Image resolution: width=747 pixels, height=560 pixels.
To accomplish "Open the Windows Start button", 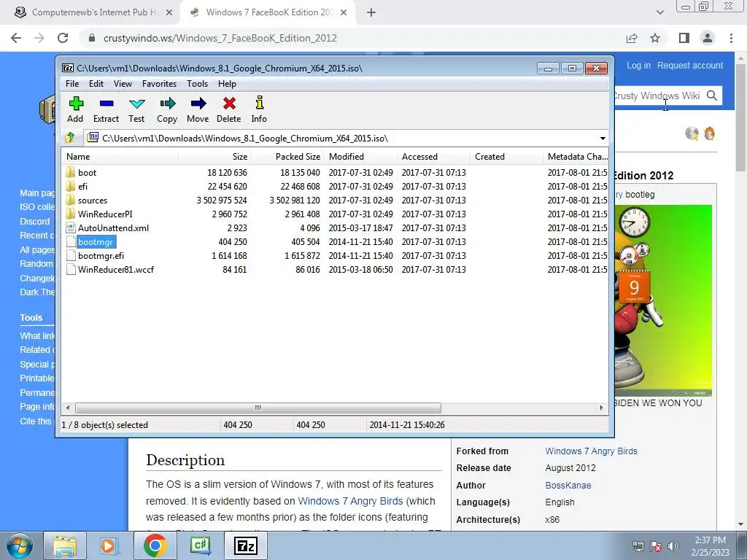I will pyautogui.click(x=20, y=545).
